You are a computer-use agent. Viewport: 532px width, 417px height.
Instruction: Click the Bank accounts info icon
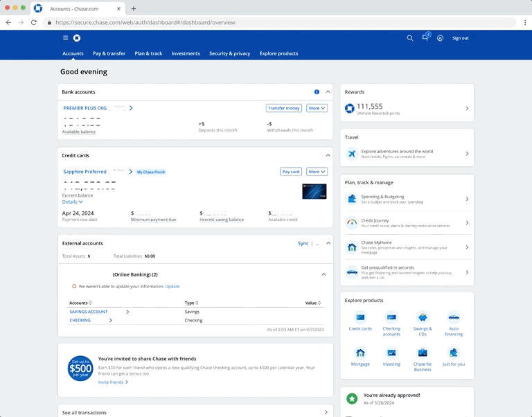pos(317,91)
